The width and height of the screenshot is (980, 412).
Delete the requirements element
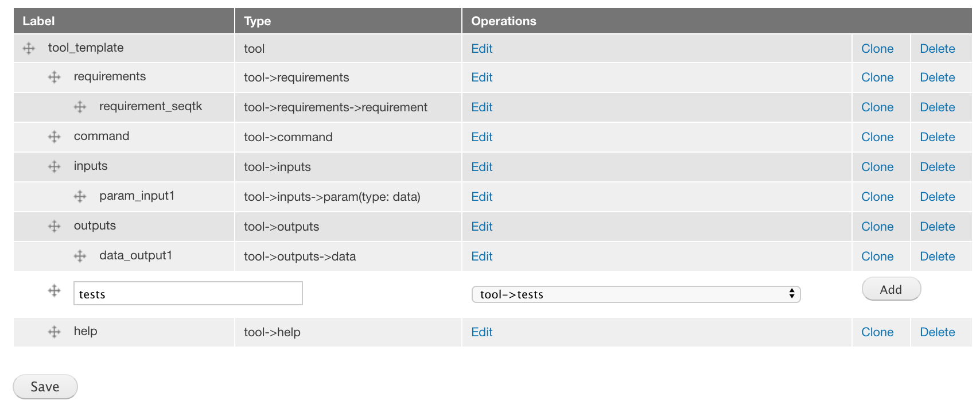coord(938,77)
